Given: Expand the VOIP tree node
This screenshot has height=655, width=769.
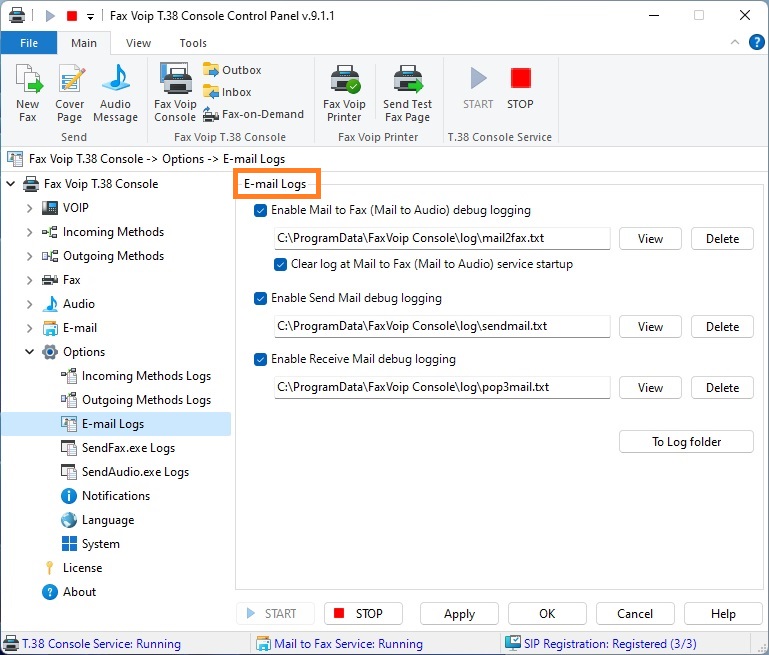Looking at the screenshot, I should pos(29,208).
